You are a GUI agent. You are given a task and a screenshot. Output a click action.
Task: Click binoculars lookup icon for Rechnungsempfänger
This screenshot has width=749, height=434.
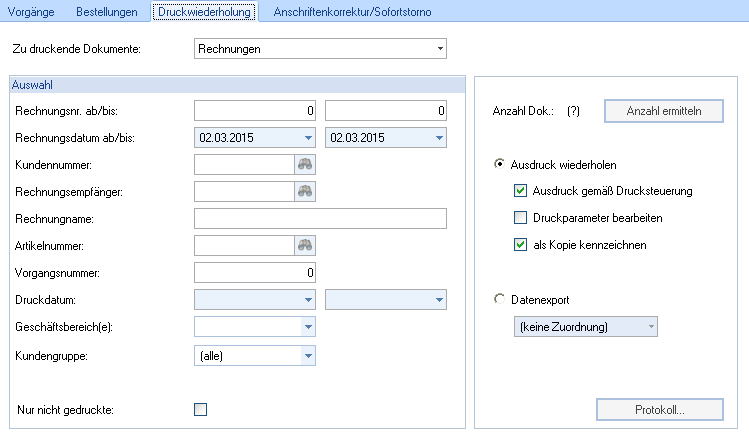[305, 192]
